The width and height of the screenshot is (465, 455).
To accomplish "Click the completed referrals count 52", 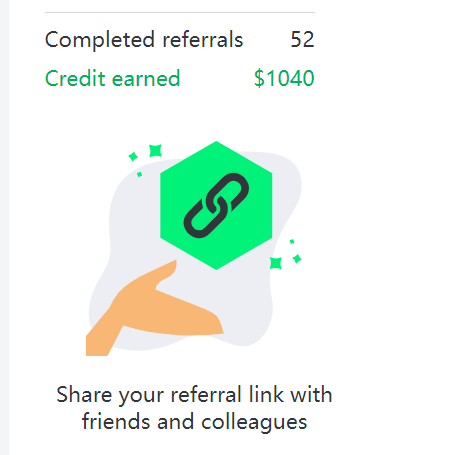I will (x=302, y=40).
